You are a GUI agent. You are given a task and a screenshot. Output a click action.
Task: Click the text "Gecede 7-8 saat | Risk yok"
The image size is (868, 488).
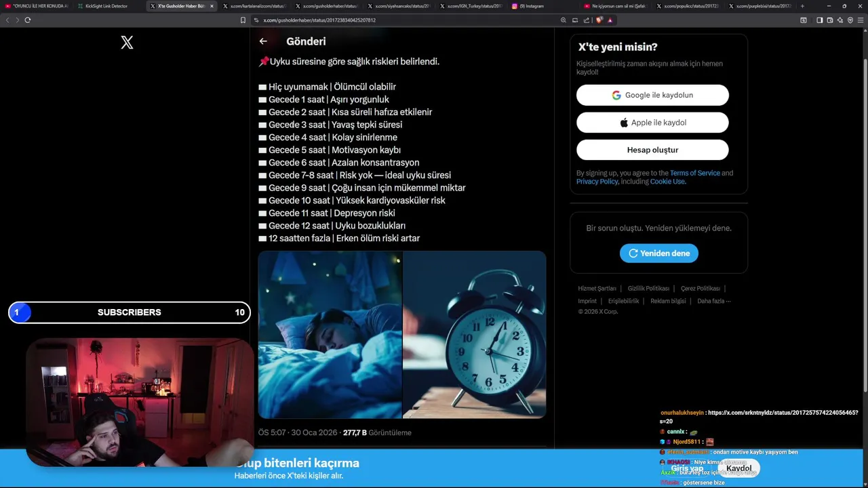(x=320, y=176)
